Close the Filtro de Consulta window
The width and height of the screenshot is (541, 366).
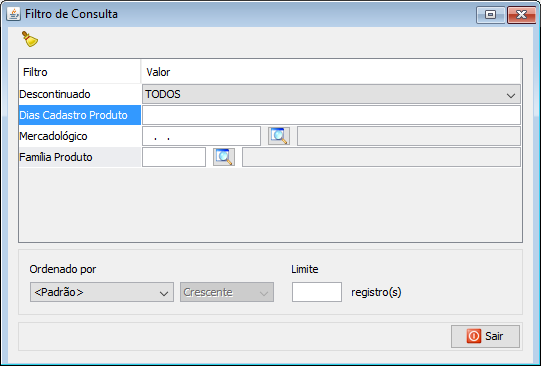point(521,14)
